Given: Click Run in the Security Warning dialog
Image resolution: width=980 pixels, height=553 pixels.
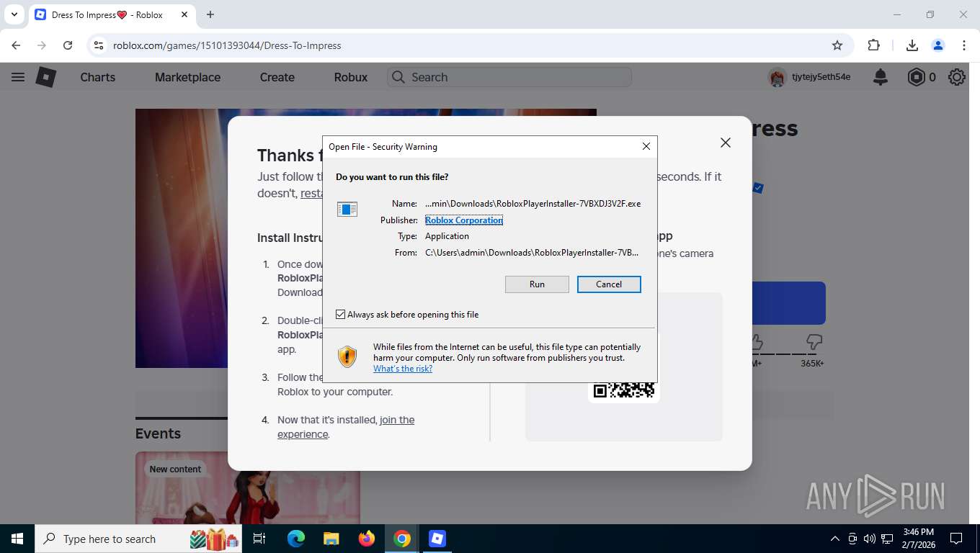Looking at the screenshot, I should coord(537,284).
